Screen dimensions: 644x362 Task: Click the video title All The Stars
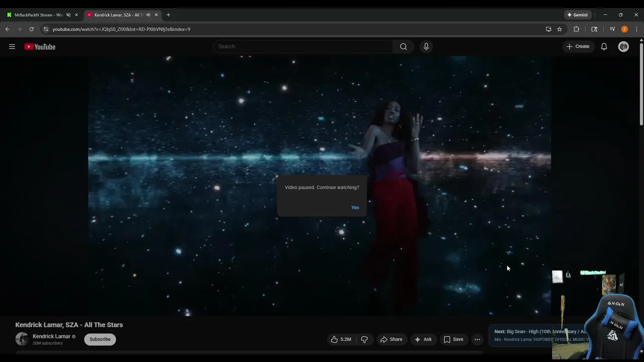(x=69, y=325)
